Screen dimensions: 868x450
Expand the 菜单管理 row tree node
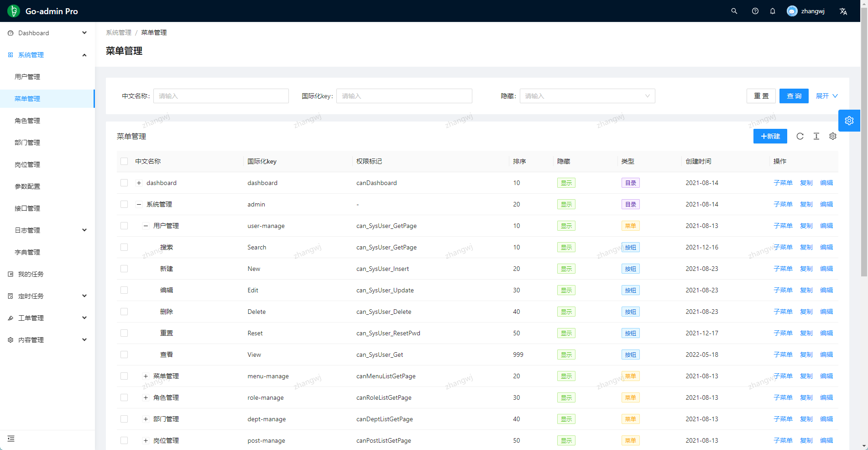146,376
